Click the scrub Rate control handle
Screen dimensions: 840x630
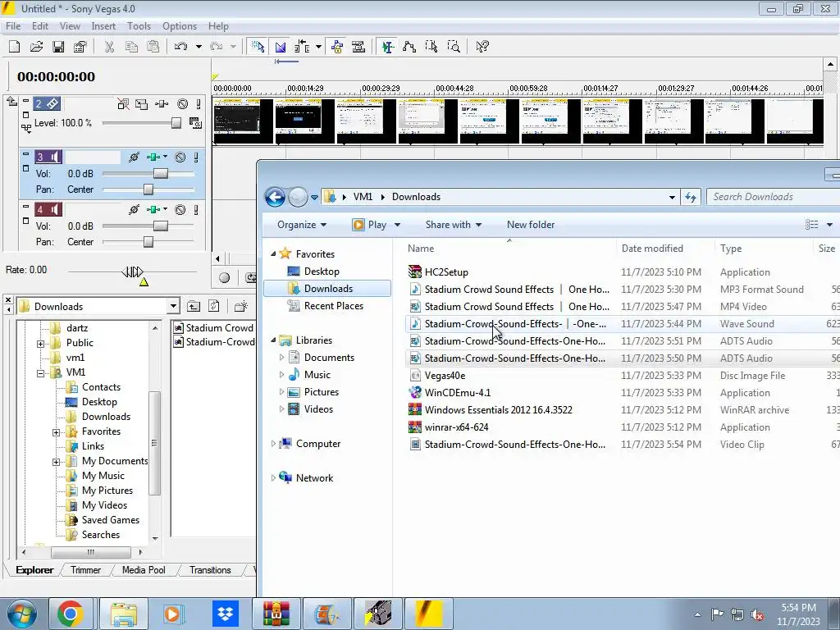tap(132, 272)
